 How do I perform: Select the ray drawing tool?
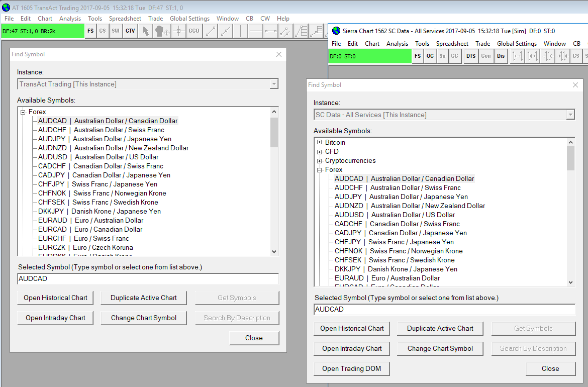click(225, 31)
